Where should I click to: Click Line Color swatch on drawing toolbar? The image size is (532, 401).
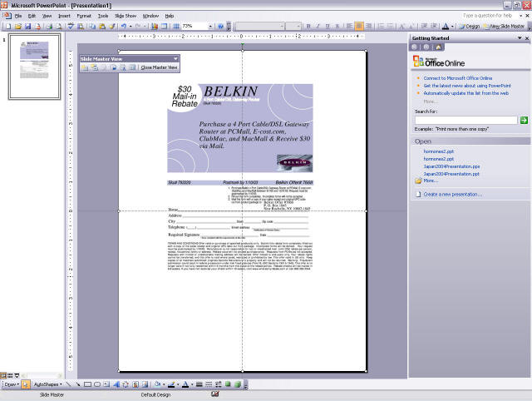click(171, 384)
